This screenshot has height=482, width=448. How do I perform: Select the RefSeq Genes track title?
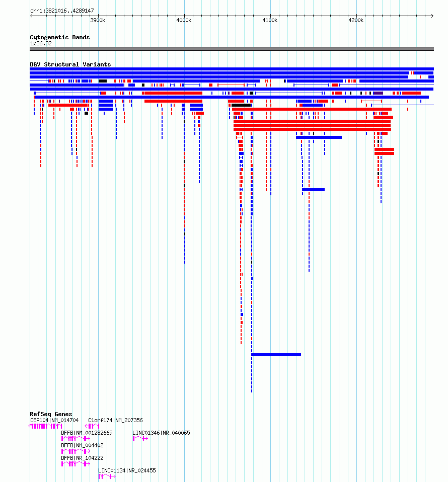(x=51, y=414)
